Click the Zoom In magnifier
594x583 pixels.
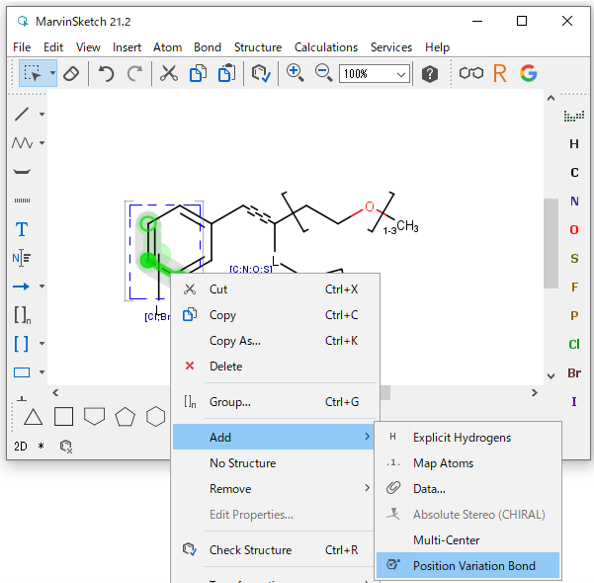pos(295,73)
